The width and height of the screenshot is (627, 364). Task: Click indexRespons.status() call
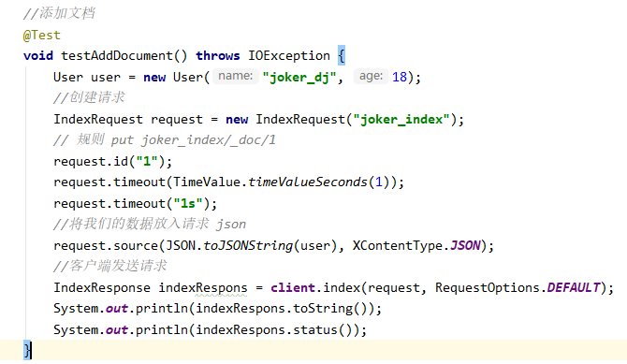click(277, 330)
